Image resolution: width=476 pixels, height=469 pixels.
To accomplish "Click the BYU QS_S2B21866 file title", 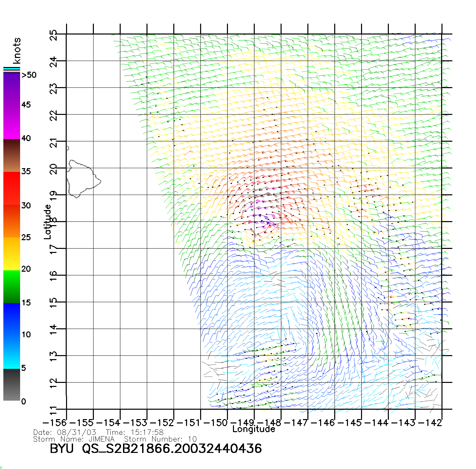I will [x=156, y=449].
